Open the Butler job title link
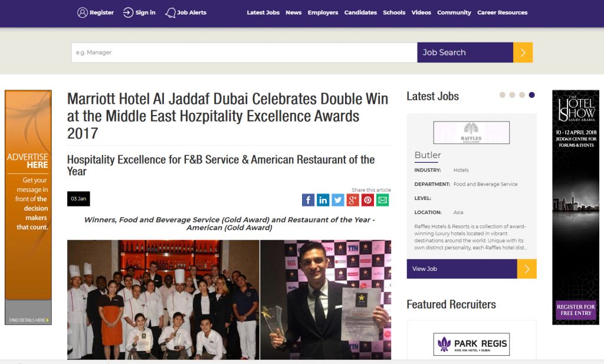The width and height of the screenshot is (604, 364). tap(428, 155)
